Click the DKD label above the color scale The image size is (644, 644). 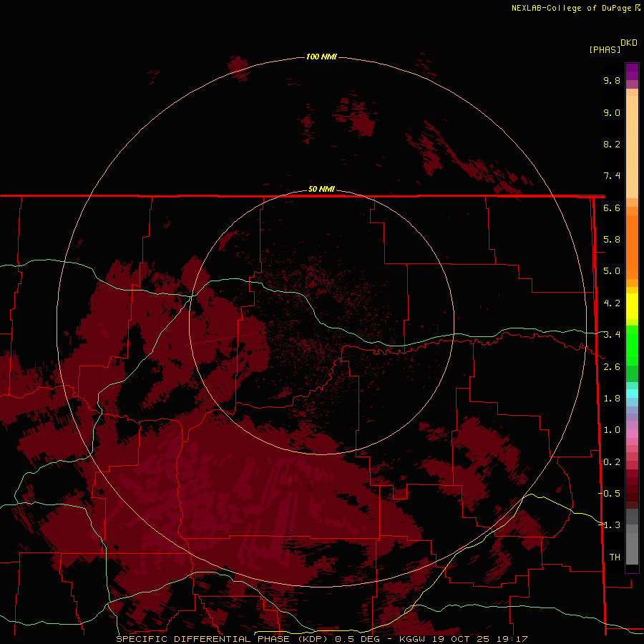click(629, 43)
